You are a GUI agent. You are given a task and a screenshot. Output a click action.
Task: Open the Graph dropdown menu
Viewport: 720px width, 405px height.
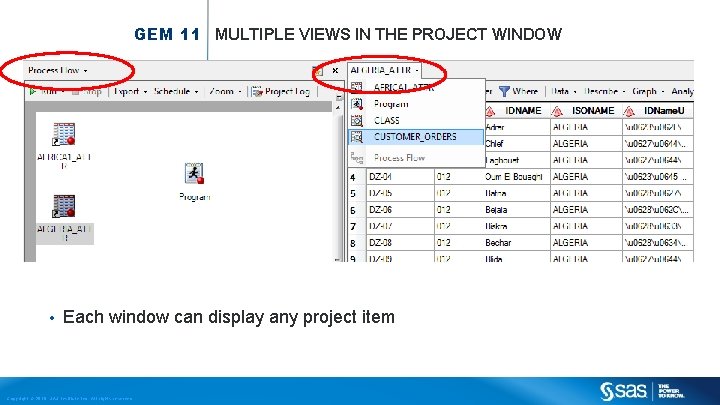648,91
